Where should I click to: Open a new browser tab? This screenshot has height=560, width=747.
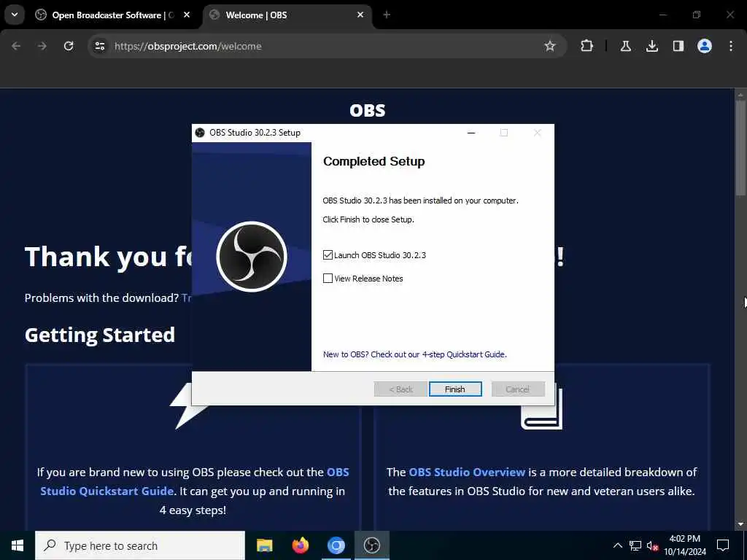pyautogui.click(x=387, y=15)
